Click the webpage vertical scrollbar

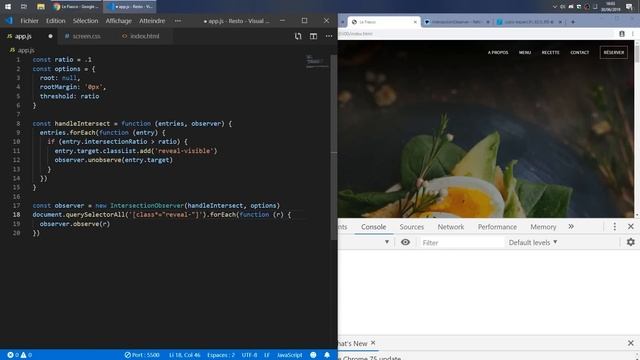point(637,129)
